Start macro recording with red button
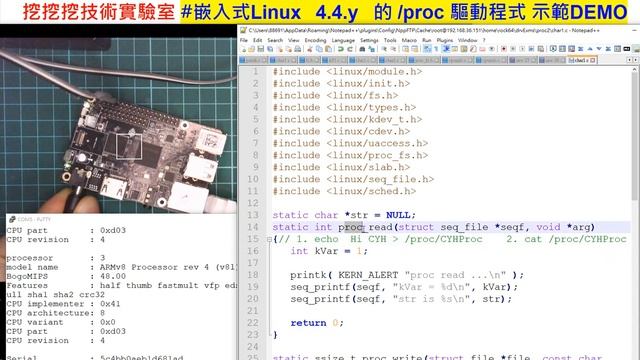 point(504,49)
